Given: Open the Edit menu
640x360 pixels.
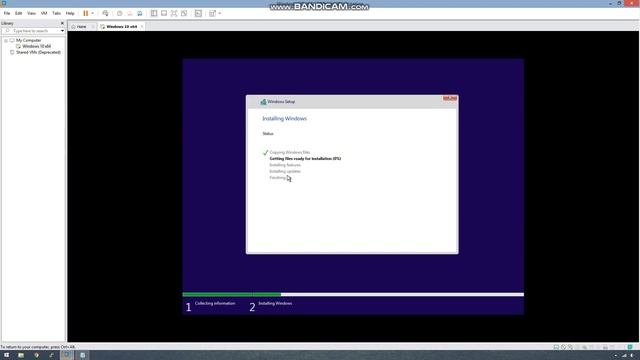Looking at the screenshot, I should [x=18, y=13].
